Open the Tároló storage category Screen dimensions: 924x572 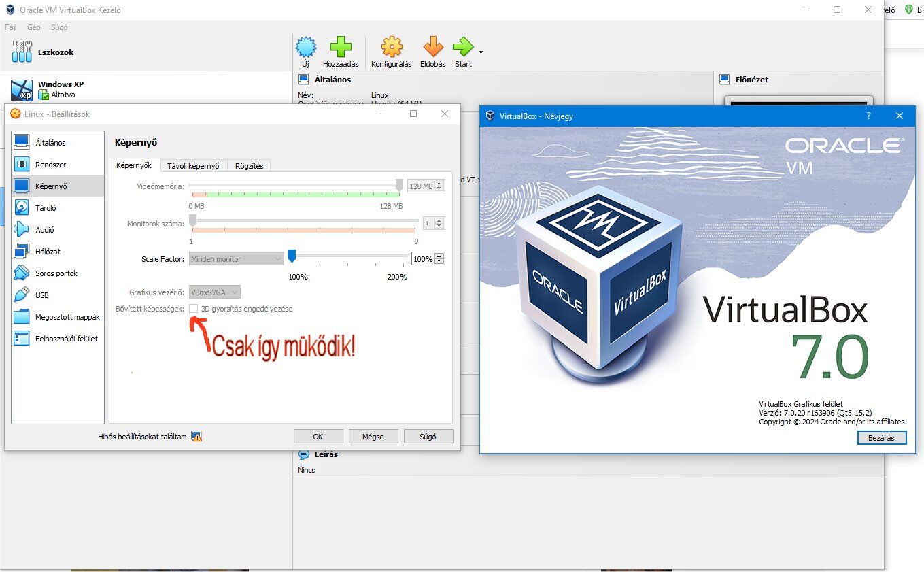click(x=58, y=208)
